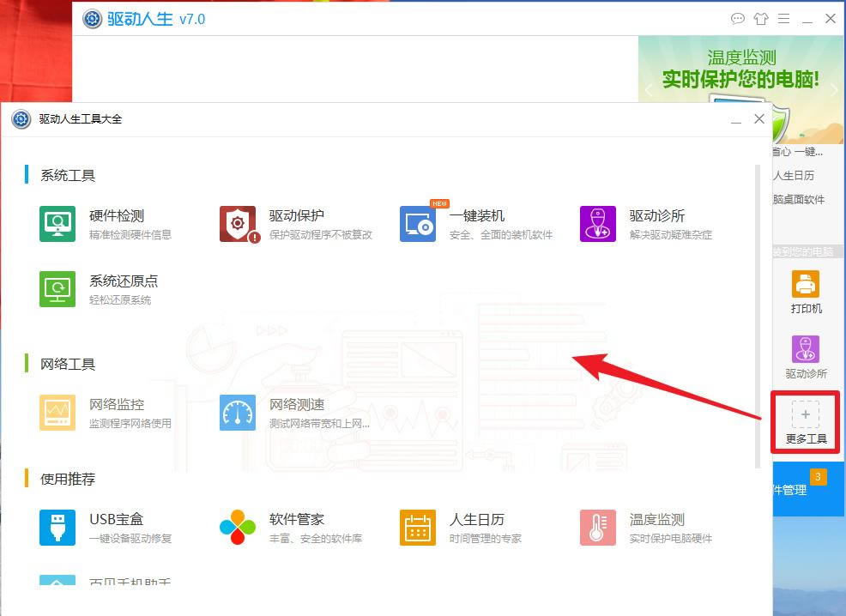The width and height of the screenshot is (846, 616).
Task: Click the 系统还原点 restore point icon
Action: coord(57,289)
